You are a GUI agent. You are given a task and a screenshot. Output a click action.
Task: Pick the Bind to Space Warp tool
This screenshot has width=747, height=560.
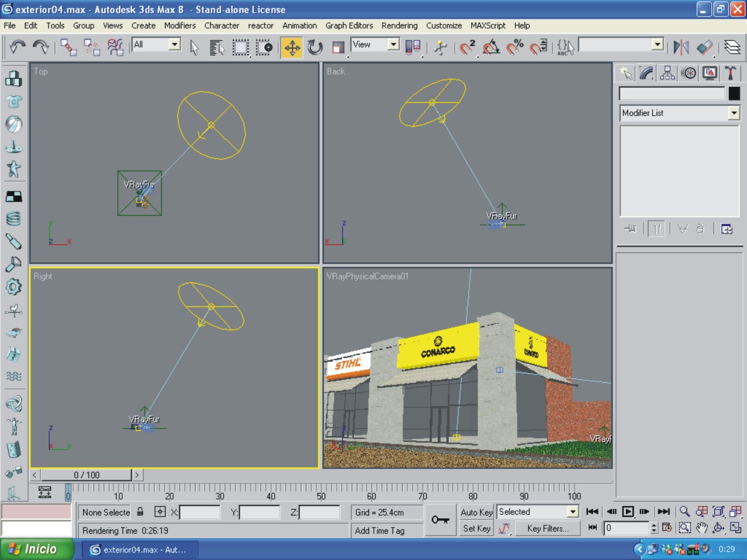tap(115, 47)
